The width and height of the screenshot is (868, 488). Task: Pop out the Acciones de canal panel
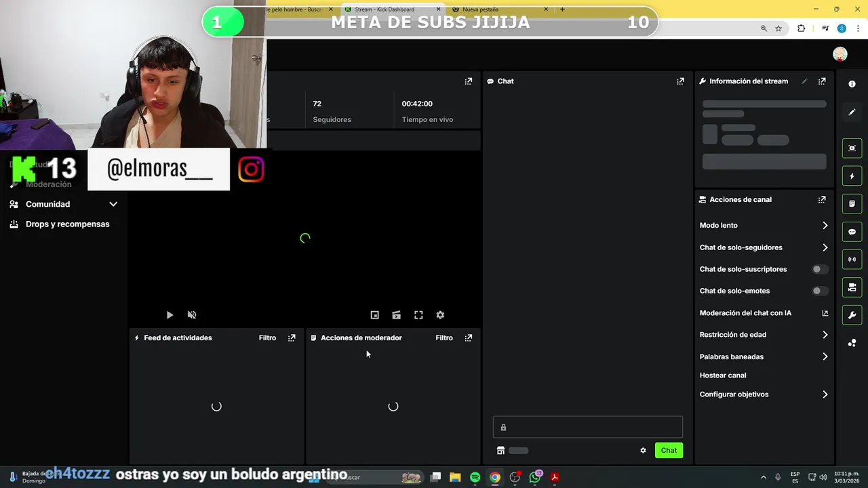[822, 200]
